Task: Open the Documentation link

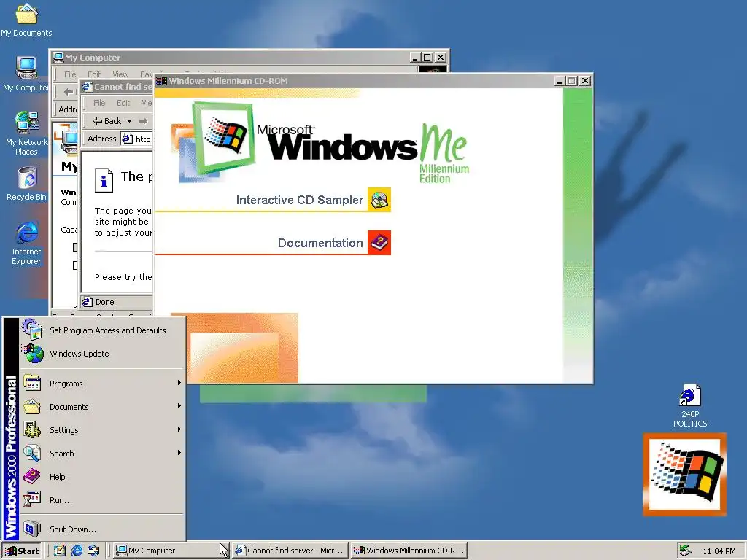Action: [x=320, y=243]
